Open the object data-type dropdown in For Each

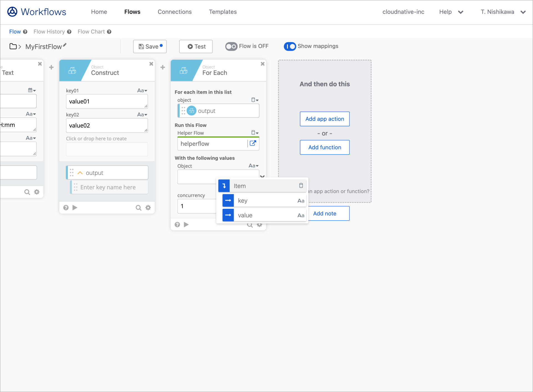click(255, 100)
